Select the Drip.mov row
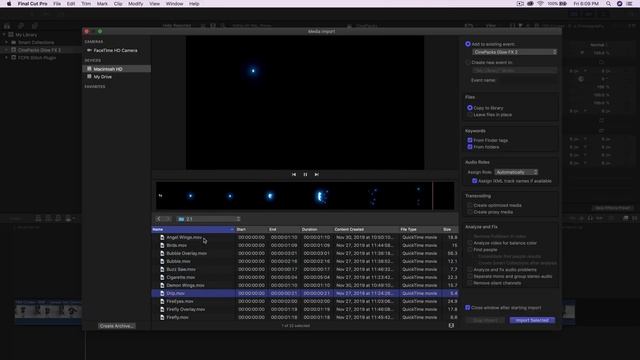The height and width of the screenshot is (360, 640). 305,293
